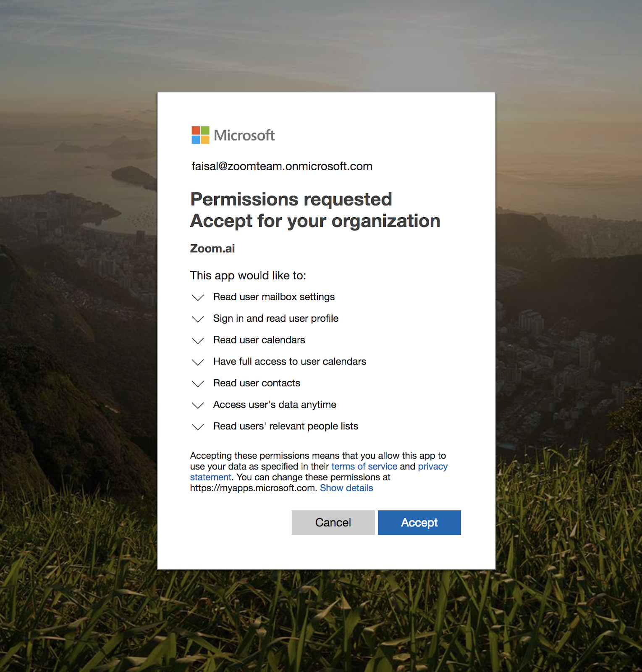Click the Read users' relevant people lists text
Viewport: 642px width, 672px height.
click(x=286, y=426)
